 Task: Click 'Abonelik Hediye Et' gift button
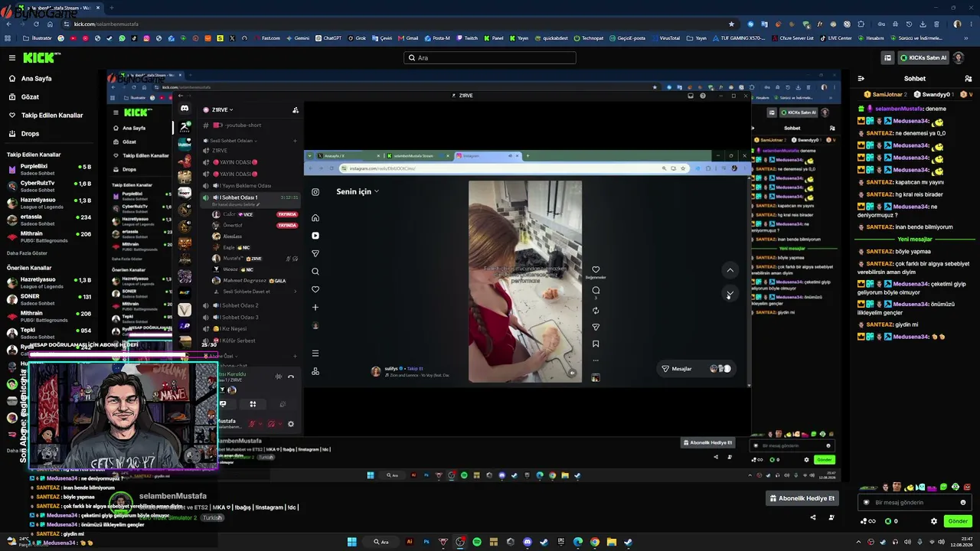pyautogui.click(x=803, y=498)
